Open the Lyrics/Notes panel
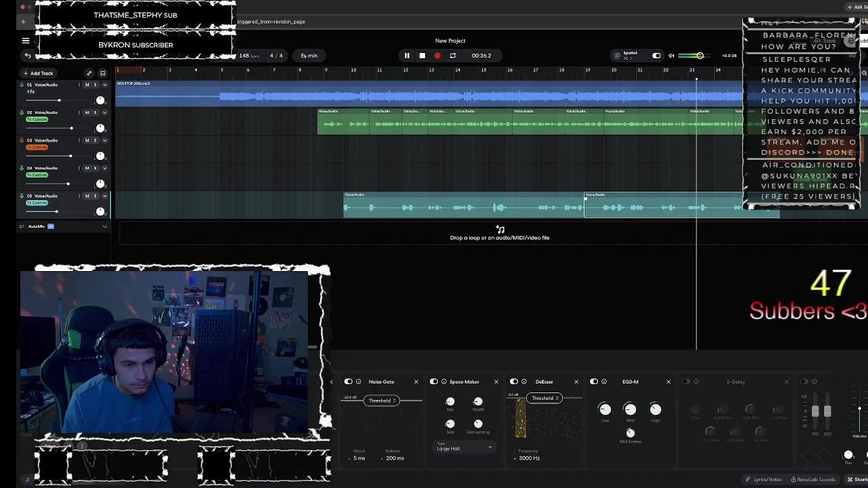The image size is (868, 488). coord(763,479)
